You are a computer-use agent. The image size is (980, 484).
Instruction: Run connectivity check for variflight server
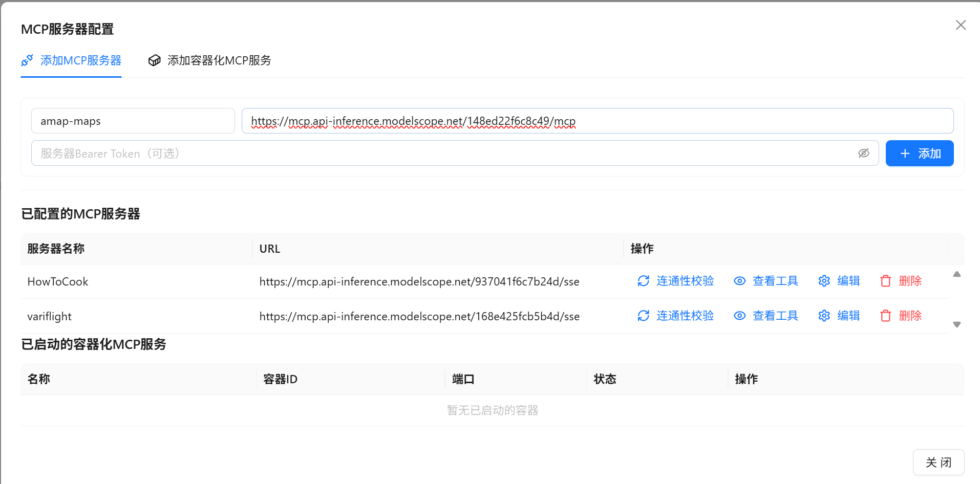(675, 316)
